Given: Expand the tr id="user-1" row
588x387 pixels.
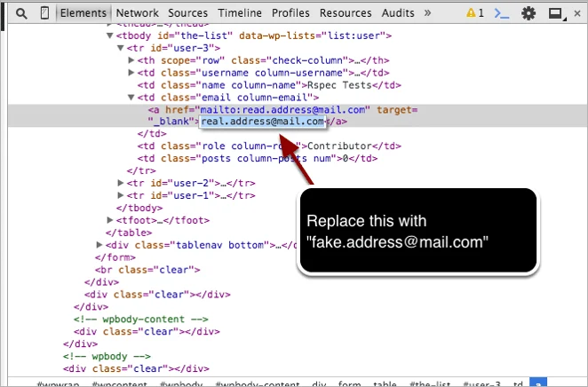Looking at the screenshot, I should [121, 195].
